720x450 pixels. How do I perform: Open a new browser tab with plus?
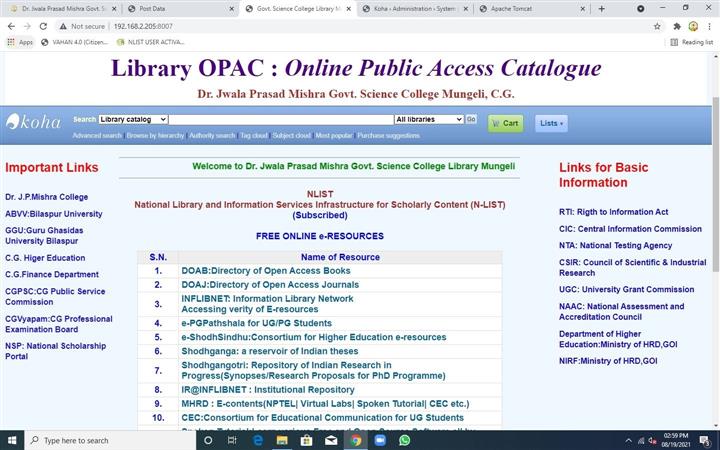pos(602,9)
